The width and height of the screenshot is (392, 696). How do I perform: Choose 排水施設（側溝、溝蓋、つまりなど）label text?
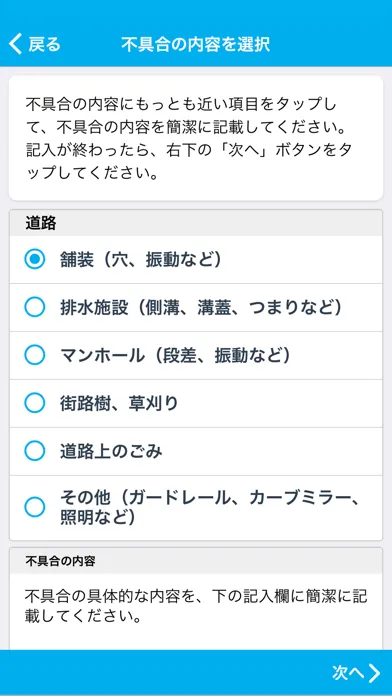tap(201, 307)
